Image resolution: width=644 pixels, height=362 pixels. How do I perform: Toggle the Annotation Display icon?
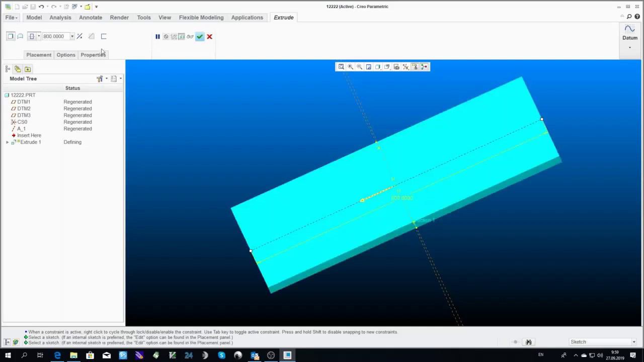pos(415,67)
